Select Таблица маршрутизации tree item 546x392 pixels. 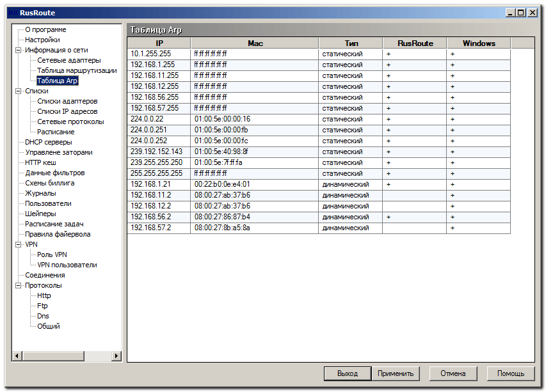click(x=77, y=70)
